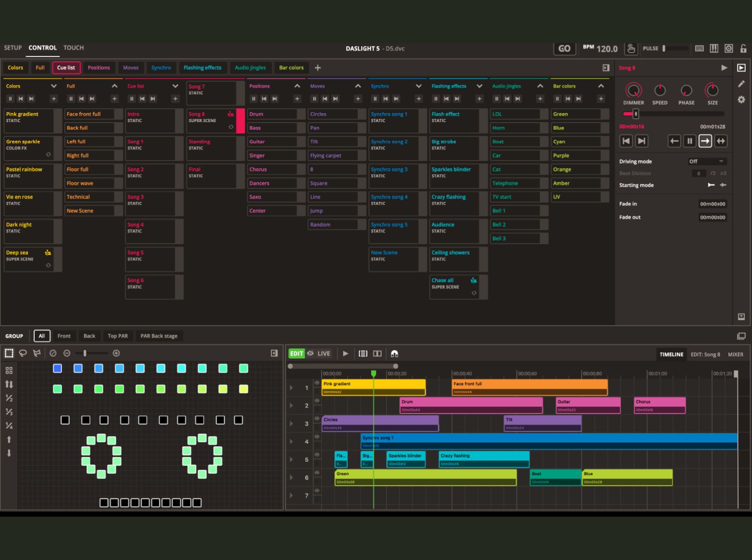Switch timeline to EDIT mode
Viewport: 752px width, 560px height.
point(296,353)
